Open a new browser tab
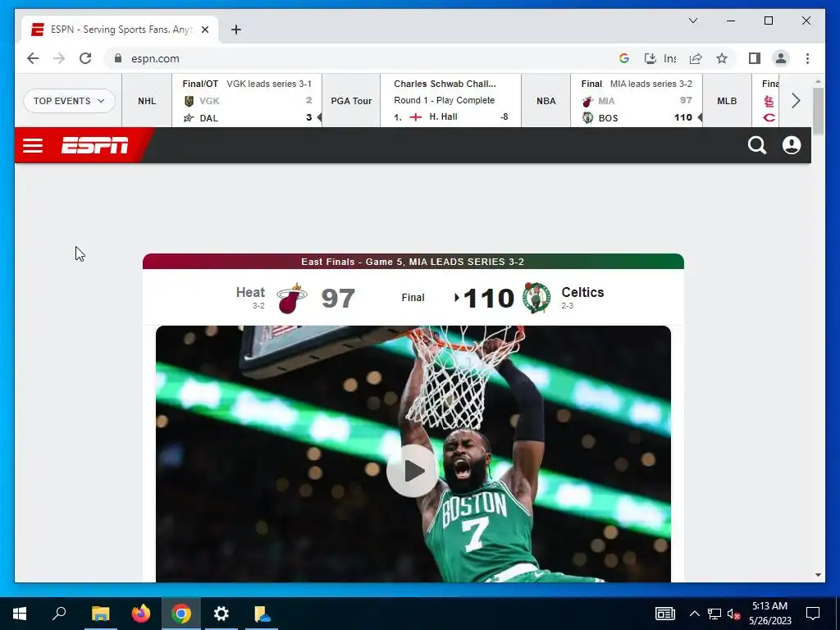This screenshot has width=840, height=630. pos(235,30)
